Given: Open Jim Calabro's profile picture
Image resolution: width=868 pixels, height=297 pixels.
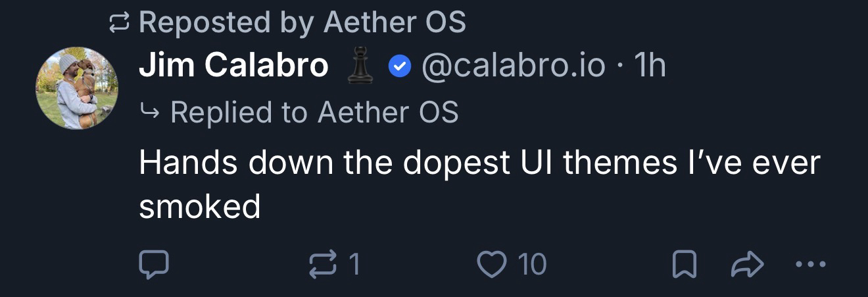Looking at the screenshot, I should pyautogui.click(x=77, y=88).
